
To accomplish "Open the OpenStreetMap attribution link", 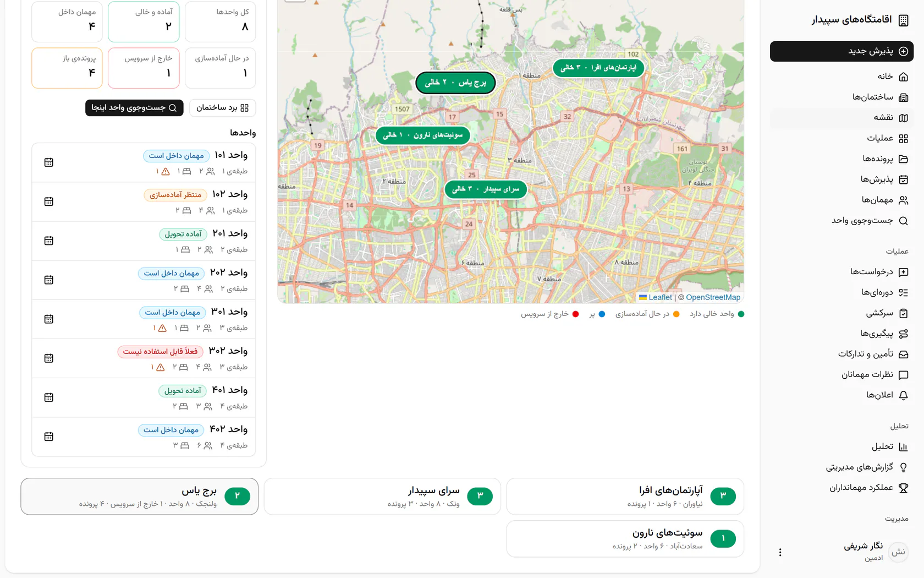I will point(713,297).
